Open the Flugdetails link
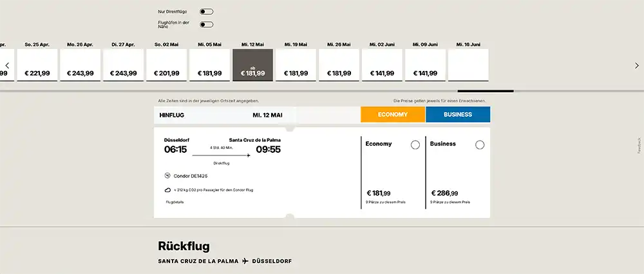The image size is (644, 274). [175, 202]
